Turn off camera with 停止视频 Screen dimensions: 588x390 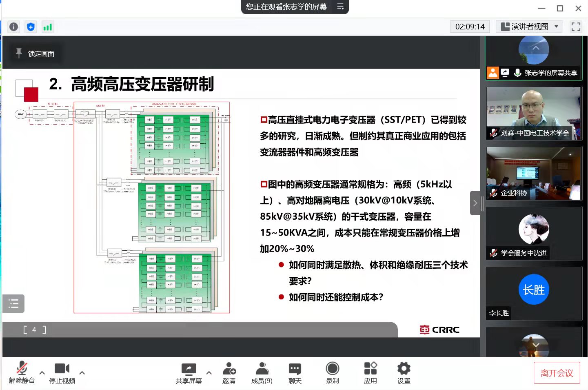62,373
